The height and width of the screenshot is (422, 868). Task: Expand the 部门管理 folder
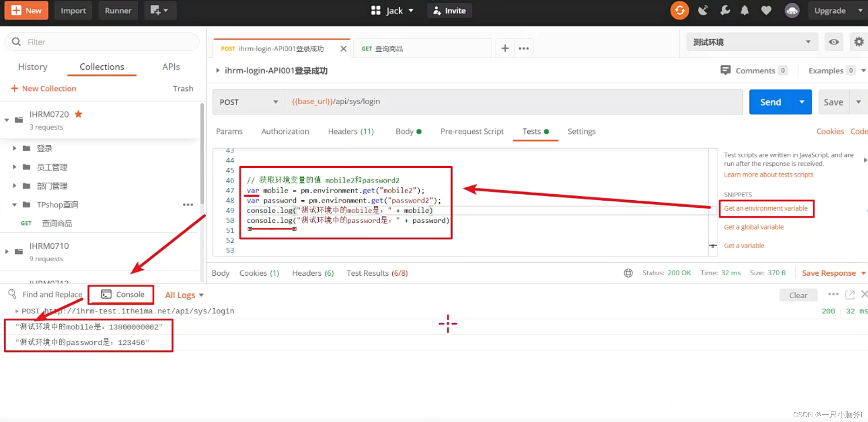14,186
